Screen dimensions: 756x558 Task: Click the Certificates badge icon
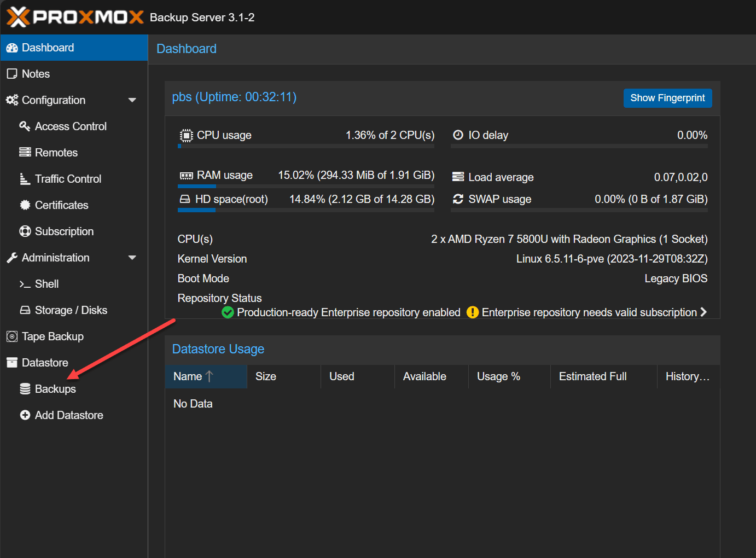[x=25, y=205]
